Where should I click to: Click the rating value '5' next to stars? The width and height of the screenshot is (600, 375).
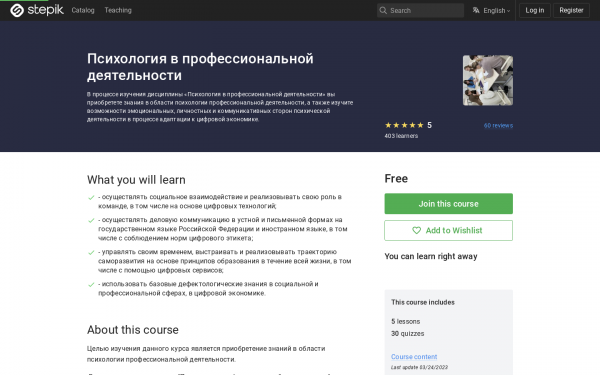pos(429,125)
